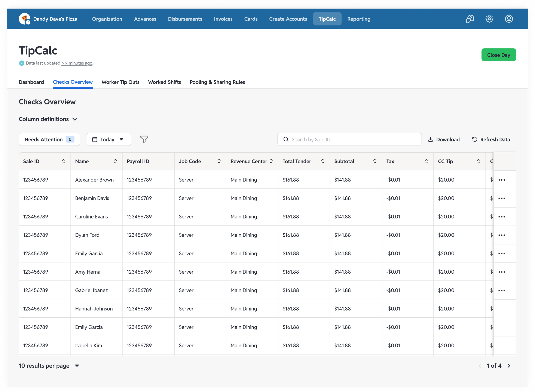Open row actions for Amy Herna
This screenshot has width=535, height=392.
coord(501,272)
